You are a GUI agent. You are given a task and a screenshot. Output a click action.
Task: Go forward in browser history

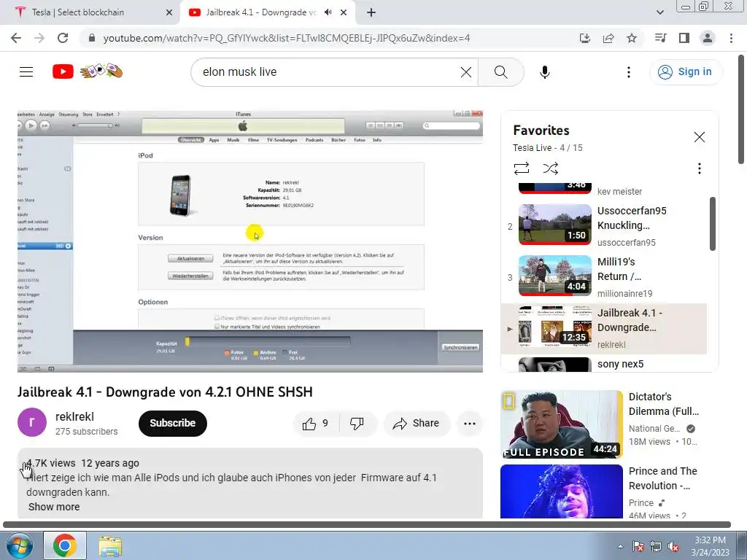pyautogui.click(x=39, y=38)
